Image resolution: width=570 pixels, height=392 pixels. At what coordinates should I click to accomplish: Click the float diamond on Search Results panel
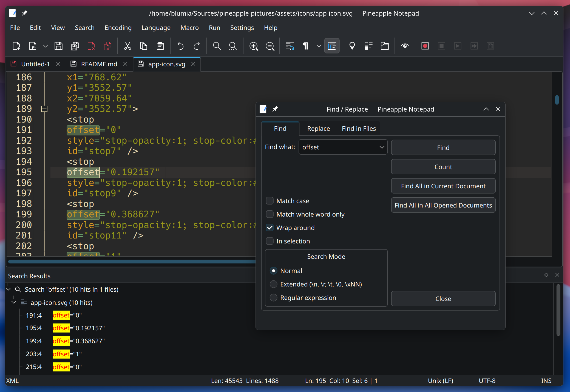point(546,275)
